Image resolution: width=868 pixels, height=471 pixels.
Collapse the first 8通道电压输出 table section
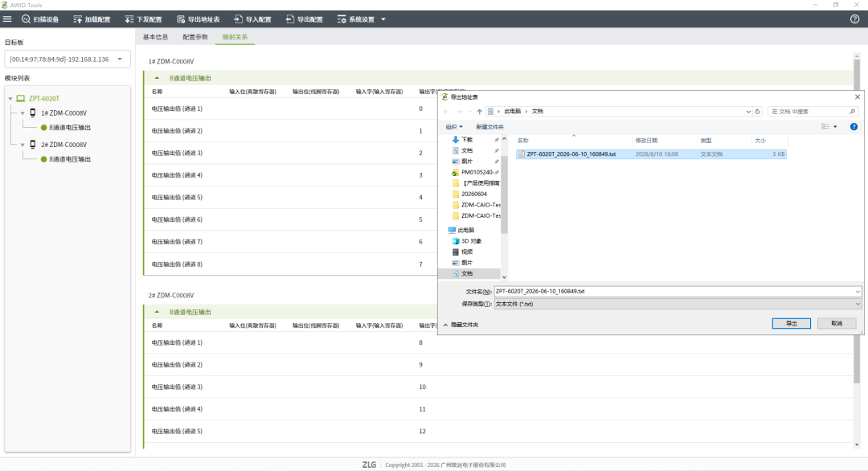click(x=157, y=78)
